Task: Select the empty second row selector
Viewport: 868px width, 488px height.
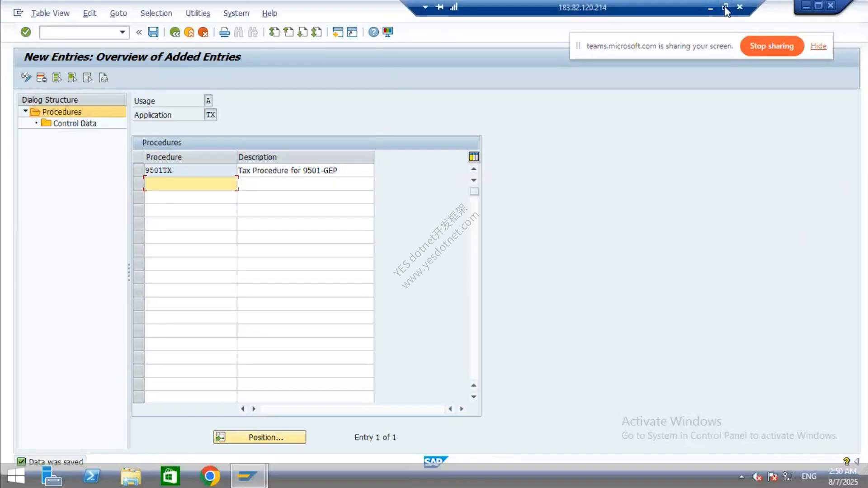Action: pos(138,183)
